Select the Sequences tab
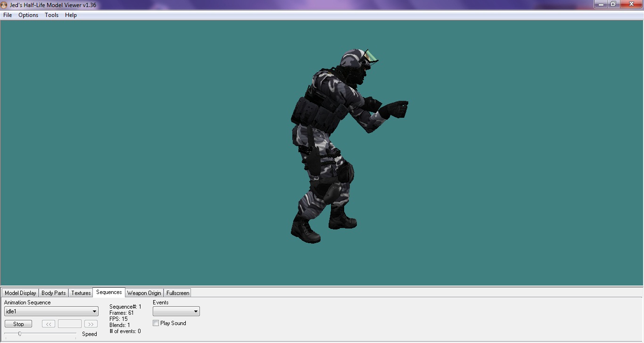644x343 pixels. [x=109, y=292]
